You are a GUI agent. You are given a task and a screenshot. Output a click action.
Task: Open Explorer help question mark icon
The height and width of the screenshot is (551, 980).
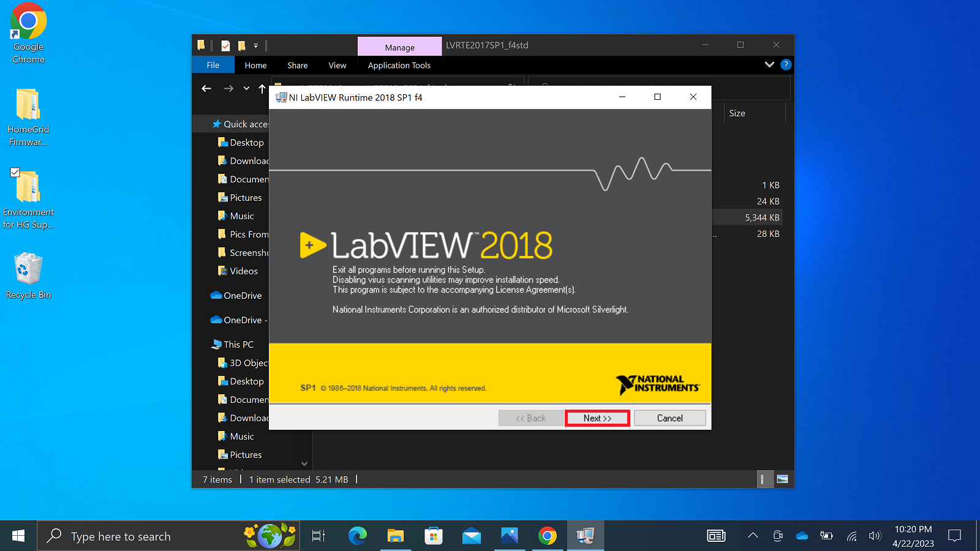(786, 65)
